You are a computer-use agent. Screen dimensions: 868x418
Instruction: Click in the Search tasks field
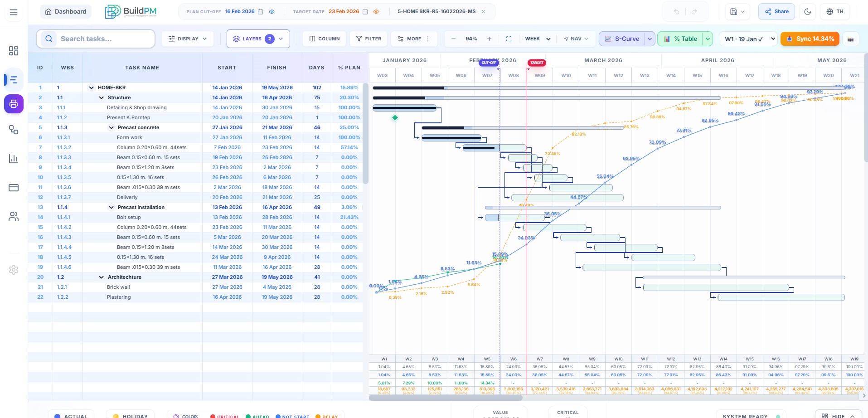click(96, 39)
